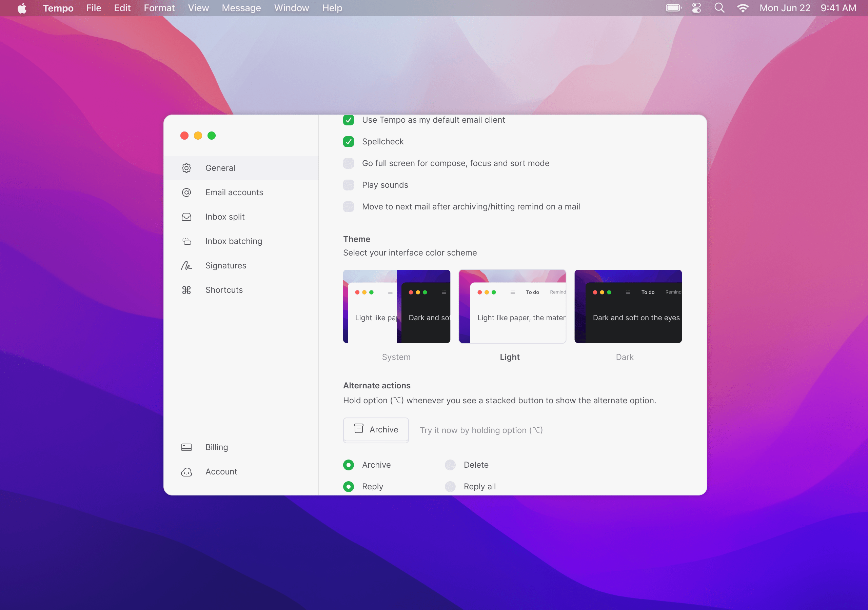Screen dimensions: 868x610
Task: Open the General settings section
Action: (241, 168)
